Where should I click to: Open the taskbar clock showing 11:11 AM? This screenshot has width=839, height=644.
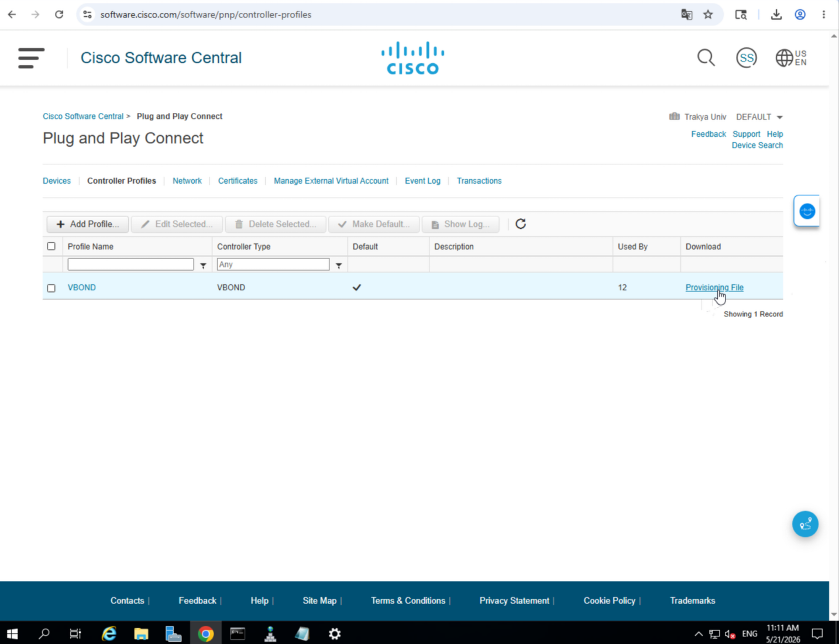(783, 633)
